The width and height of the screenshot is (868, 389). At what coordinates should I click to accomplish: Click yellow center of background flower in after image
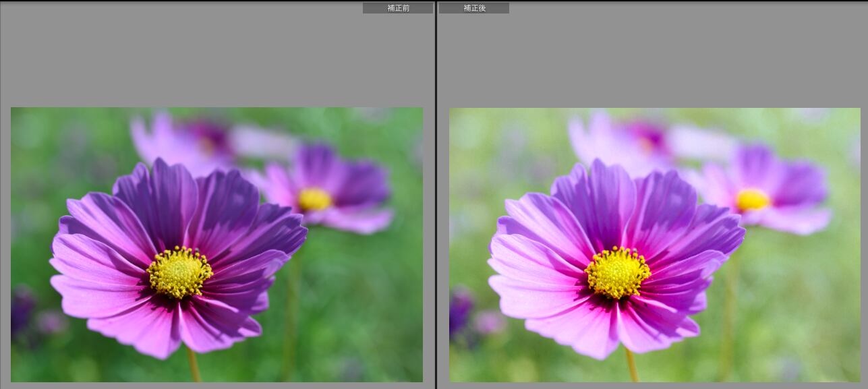[753, 200]
